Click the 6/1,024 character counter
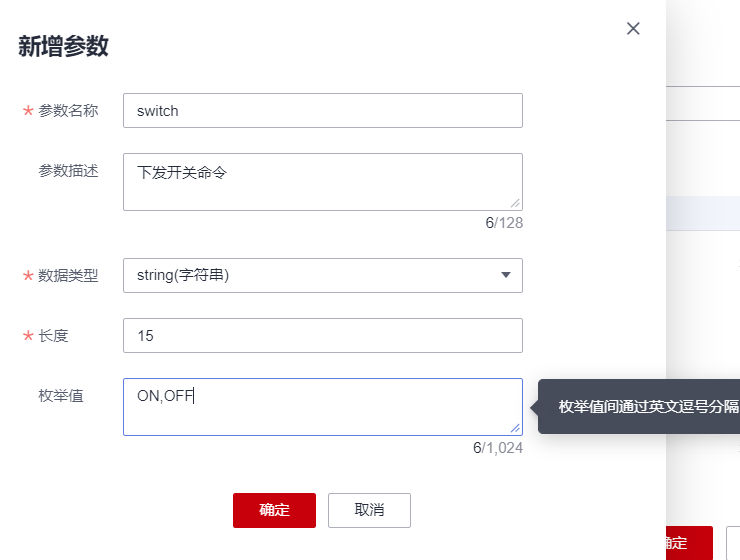Screen dimensions: 740x560 click(x=497, y=448)
